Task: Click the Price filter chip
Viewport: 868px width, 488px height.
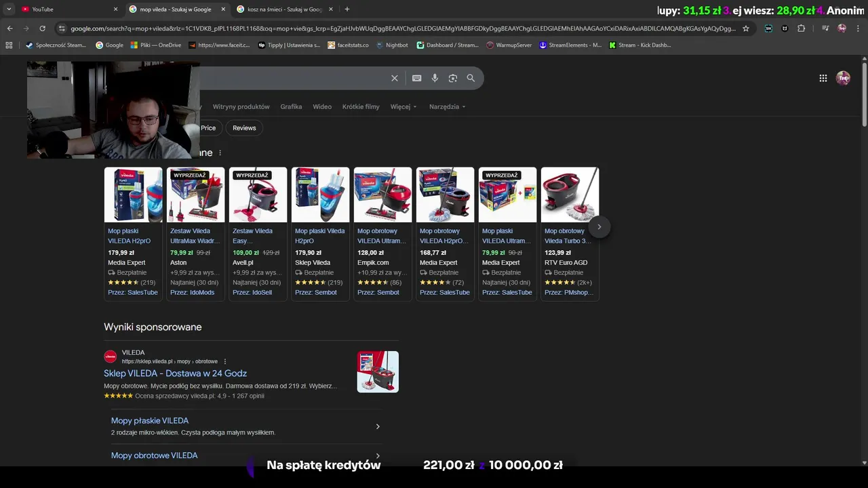Action: click(208, 128)
